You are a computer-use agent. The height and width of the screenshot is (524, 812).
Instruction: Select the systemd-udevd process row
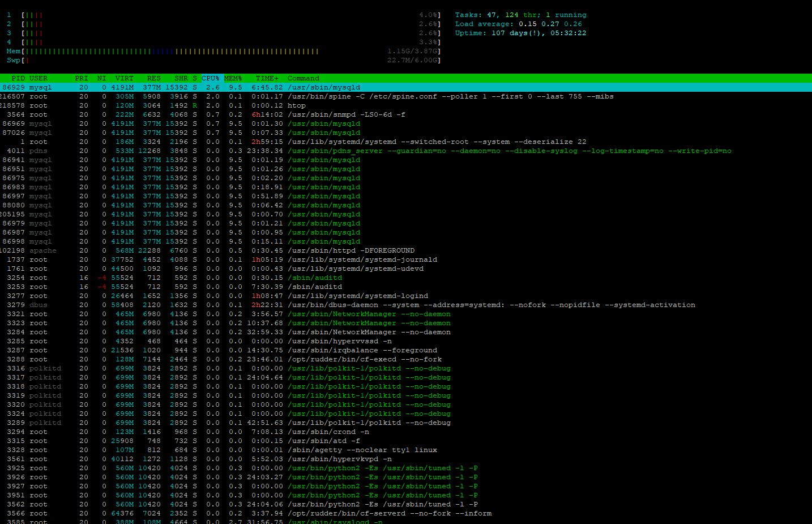(x=406, y=269)
